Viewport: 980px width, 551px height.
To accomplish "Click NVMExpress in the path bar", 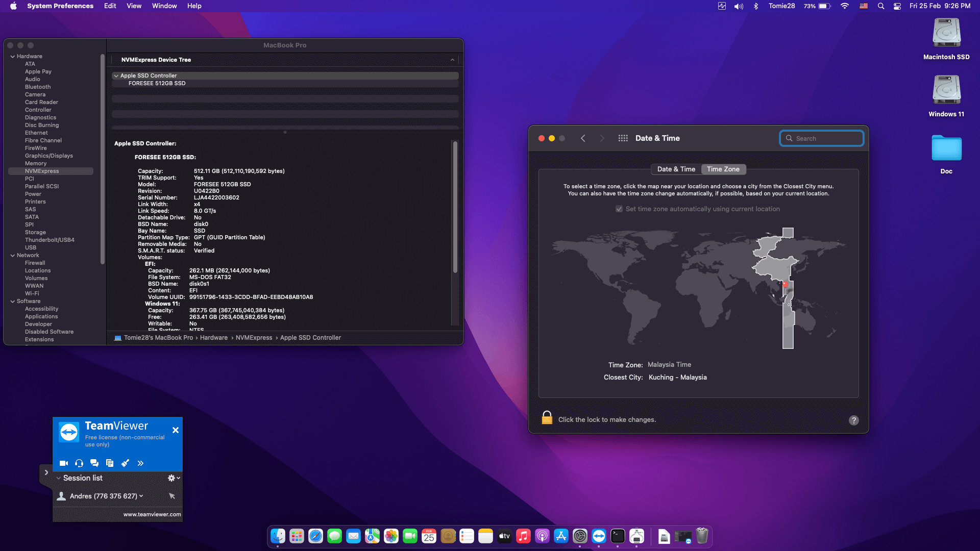I will 254,338.
